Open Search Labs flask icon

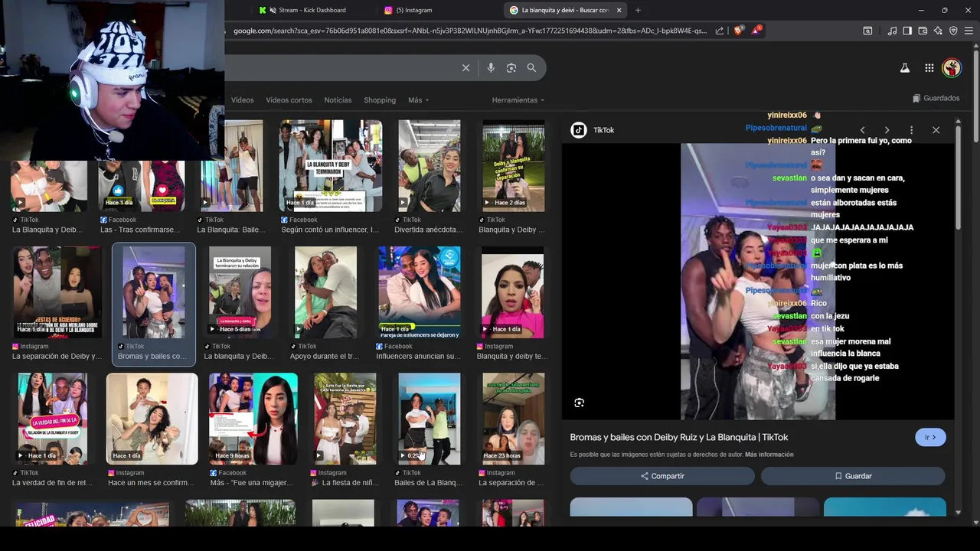[905, 68]
